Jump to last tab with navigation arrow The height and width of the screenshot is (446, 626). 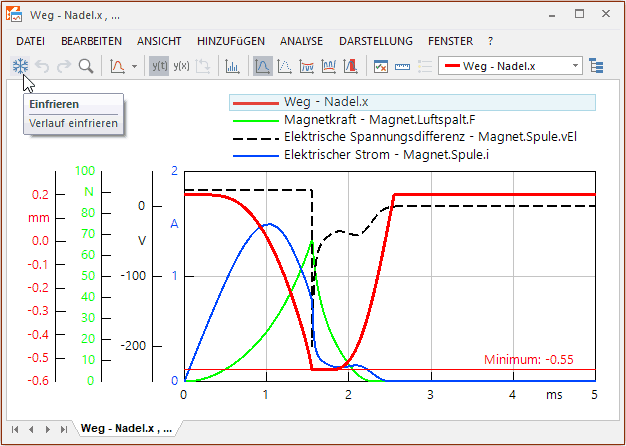[64, 429]
